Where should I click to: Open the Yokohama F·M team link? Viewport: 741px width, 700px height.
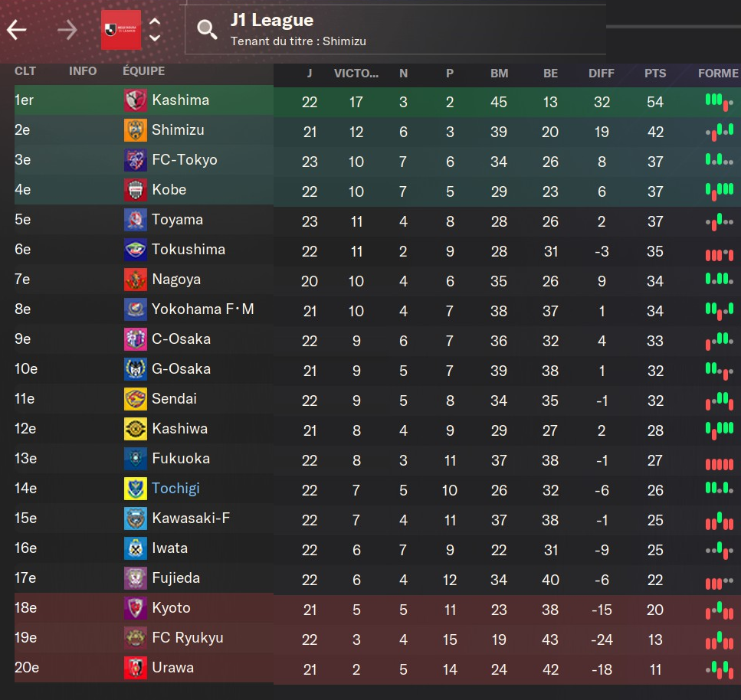pos(202,309)
